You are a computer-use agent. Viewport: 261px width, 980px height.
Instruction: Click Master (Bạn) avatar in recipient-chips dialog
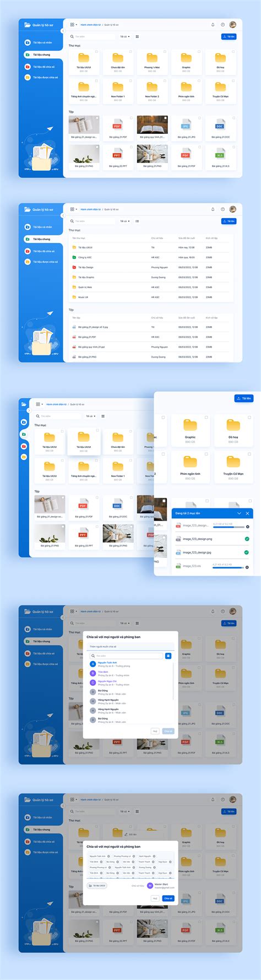[150, 886]
